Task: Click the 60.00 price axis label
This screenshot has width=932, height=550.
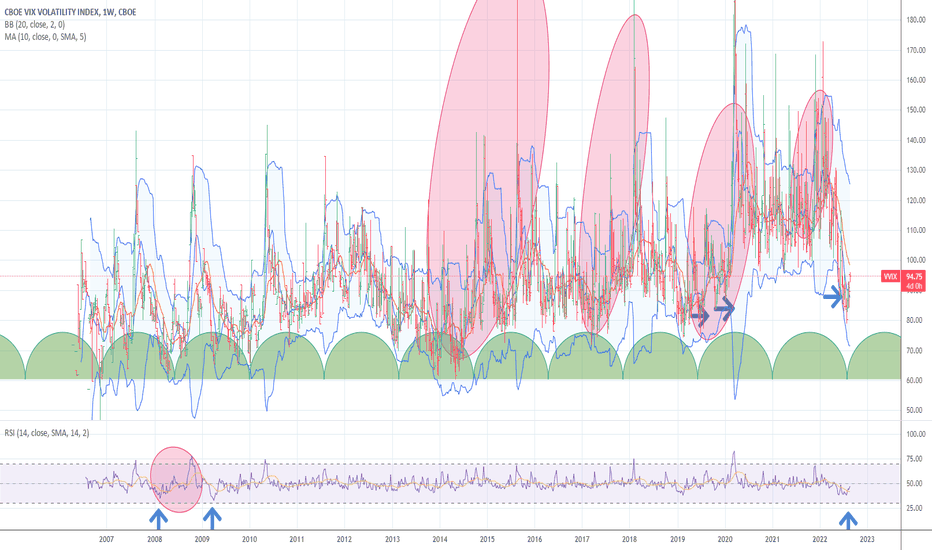Action: pos(916,380)
